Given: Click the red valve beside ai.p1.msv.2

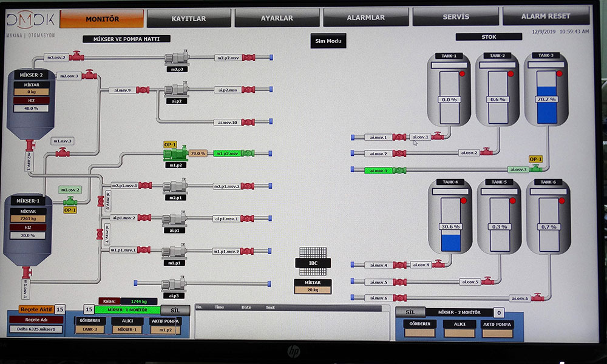Looking at the screenshot, I should (144, 218).
